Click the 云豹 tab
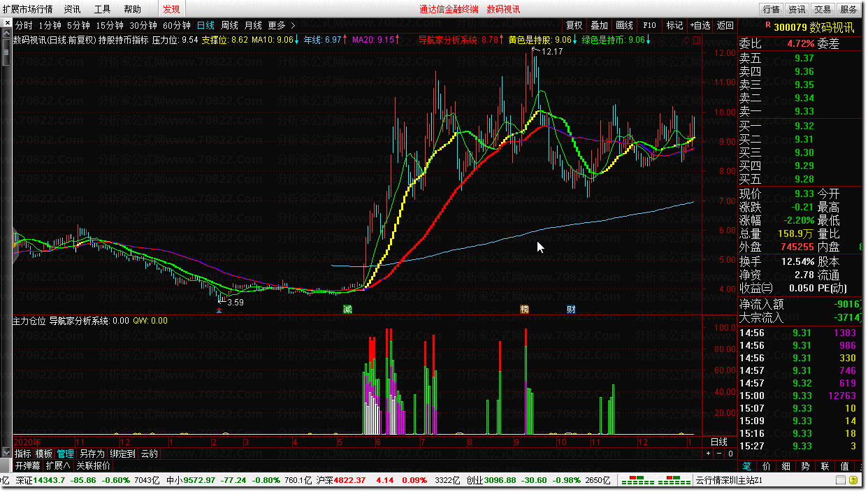The width and height of the screenshot is (868, 492). point(149,454)
